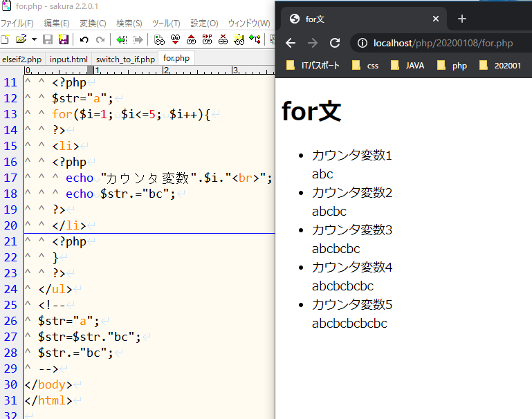
Task: Click the localhost address bar
Action: (443, 44)
